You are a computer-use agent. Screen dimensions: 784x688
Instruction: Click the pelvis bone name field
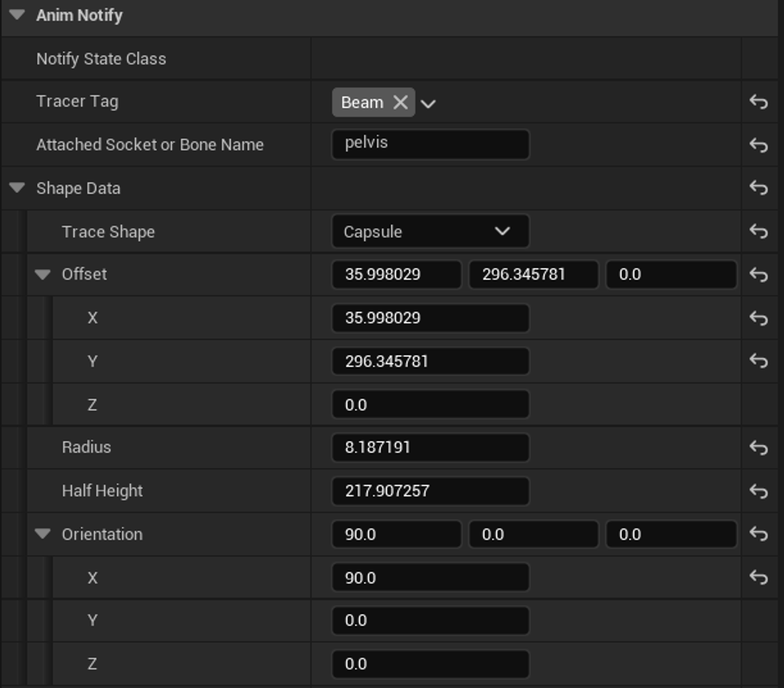click(430, 144)
